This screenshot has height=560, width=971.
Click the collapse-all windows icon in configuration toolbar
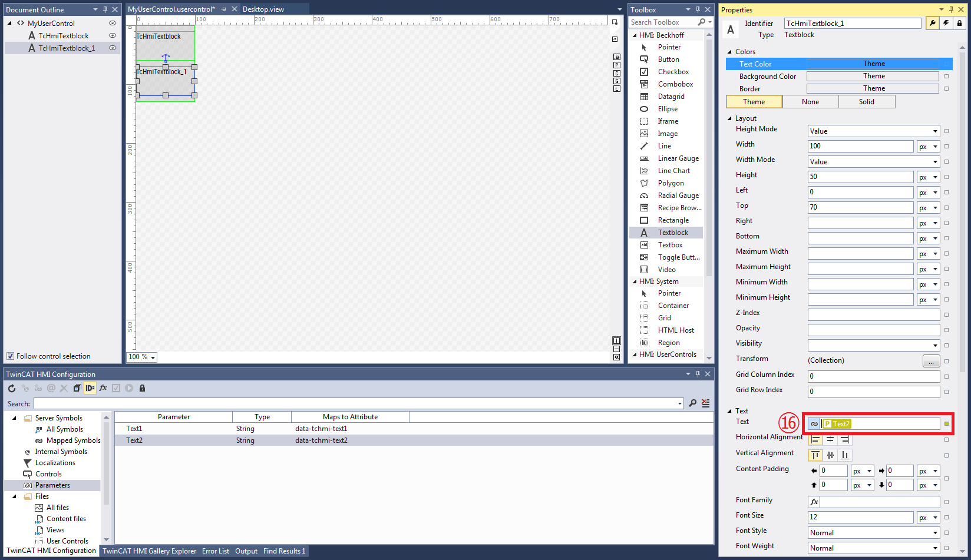(x=77, y=388)
